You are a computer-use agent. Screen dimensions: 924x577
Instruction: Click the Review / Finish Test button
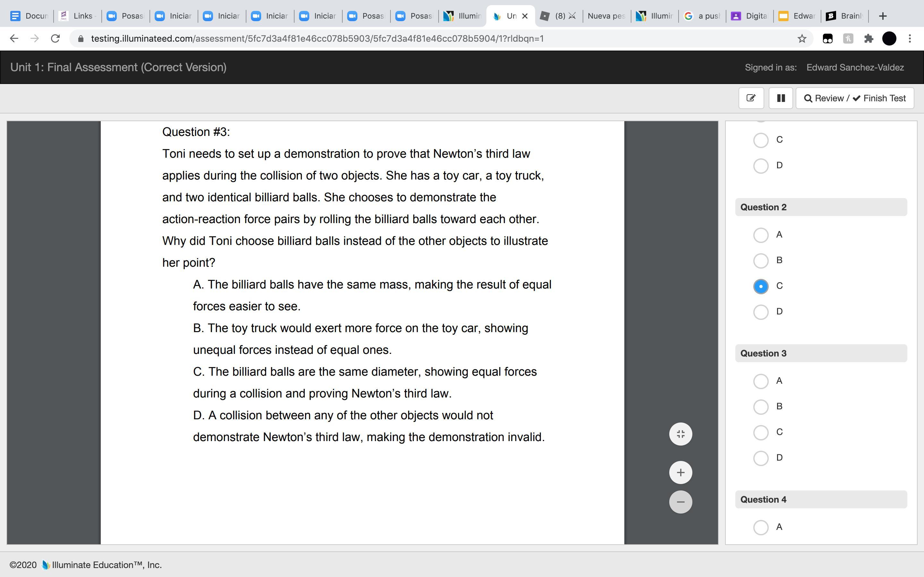[854, 98]
